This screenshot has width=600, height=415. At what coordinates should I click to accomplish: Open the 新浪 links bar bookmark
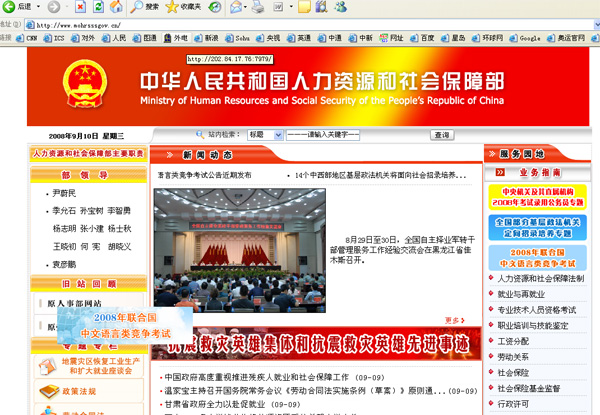(206, 38)
